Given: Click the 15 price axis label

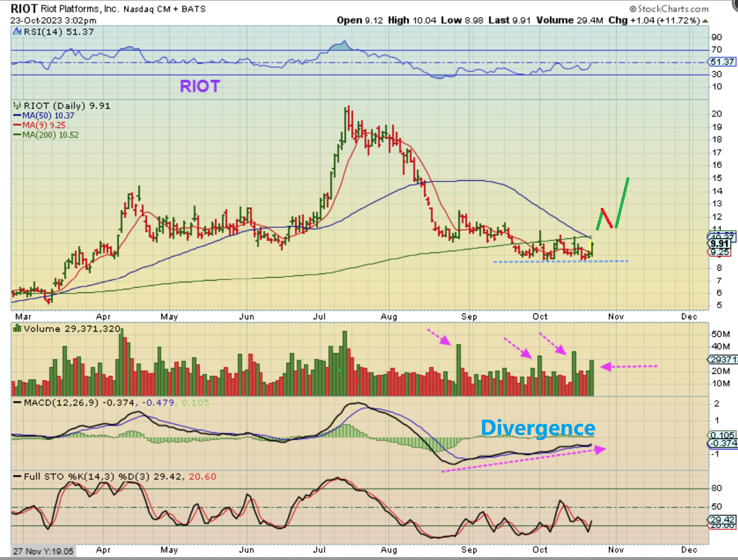Looking at the screenshot, I should [x=717, y=178].
